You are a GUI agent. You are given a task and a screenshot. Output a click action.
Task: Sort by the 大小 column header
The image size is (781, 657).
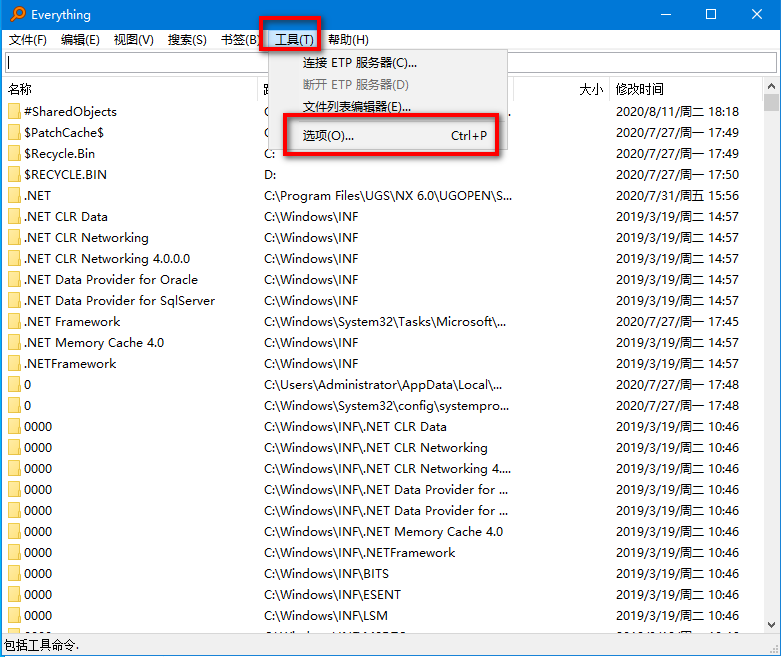tap(591, 89)
